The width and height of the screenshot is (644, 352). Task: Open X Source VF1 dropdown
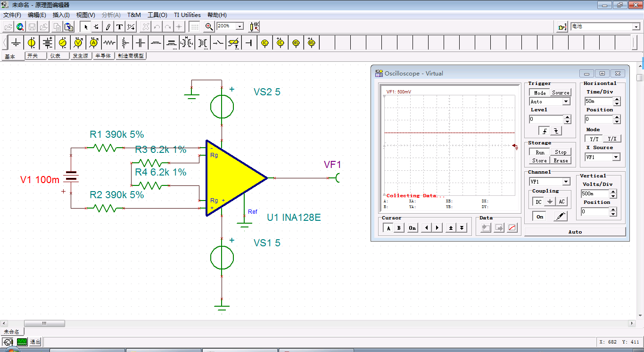coord(616,157)
